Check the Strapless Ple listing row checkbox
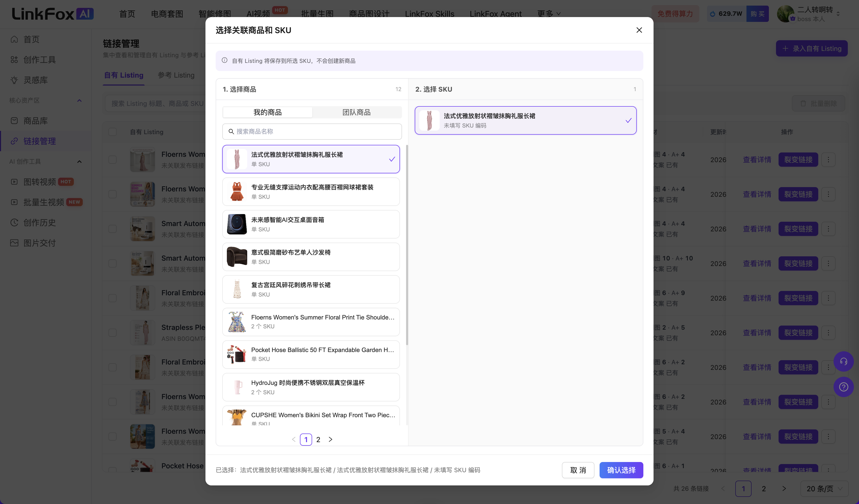 point(113,333)
